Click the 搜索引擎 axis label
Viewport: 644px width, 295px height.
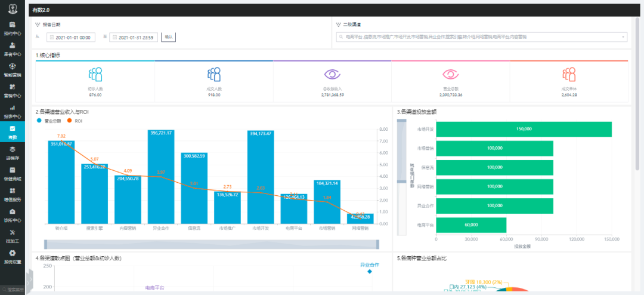[94, 228]
